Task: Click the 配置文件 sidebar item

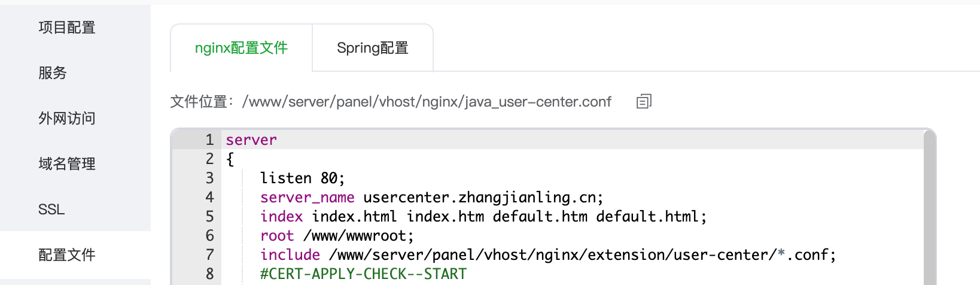Action: click(67, 255)
